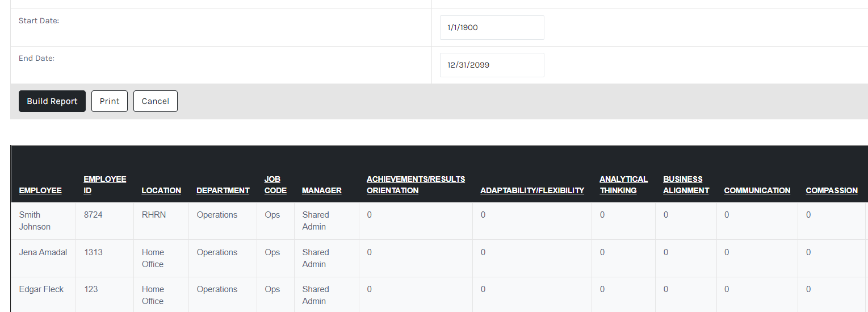Click Achievements score for Edgar Fleck

pyautogui.click(x=370, y=289)
